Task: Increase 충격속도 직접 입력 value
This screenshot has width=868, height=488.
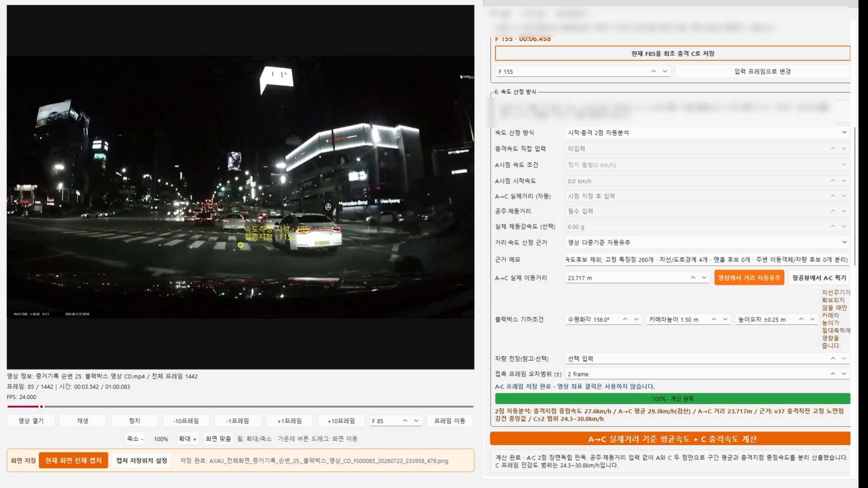Action: 833,149
